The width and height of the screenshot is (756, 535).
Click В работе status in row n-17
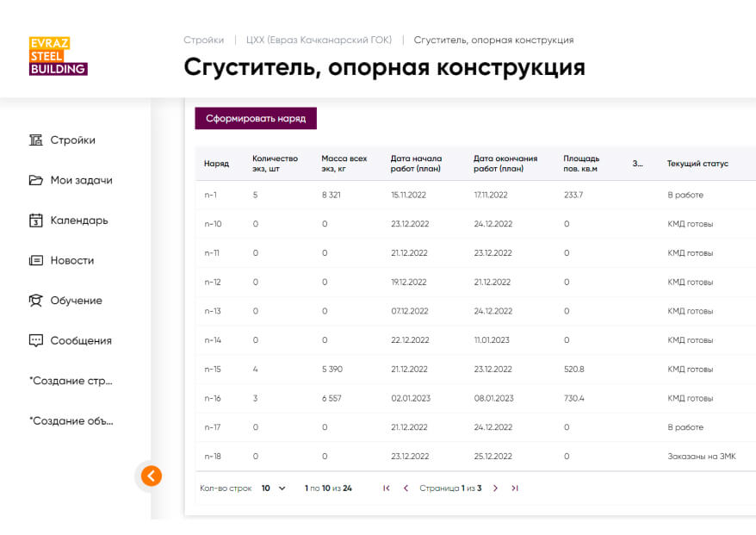tap(685, 427)
